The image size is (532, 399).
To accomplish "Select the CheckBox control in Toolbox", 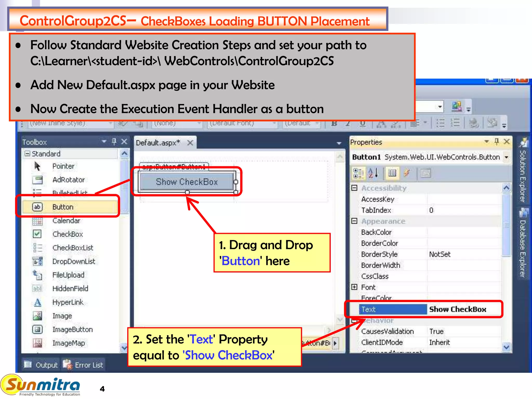I will (x=68, y=234).
